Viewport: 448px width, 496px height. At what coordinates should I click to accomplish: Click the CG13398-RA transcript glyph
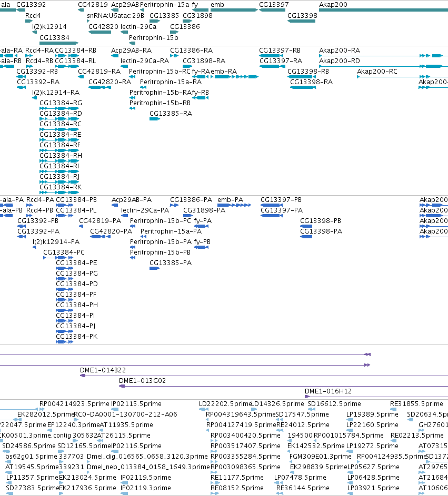coord(303,87)
